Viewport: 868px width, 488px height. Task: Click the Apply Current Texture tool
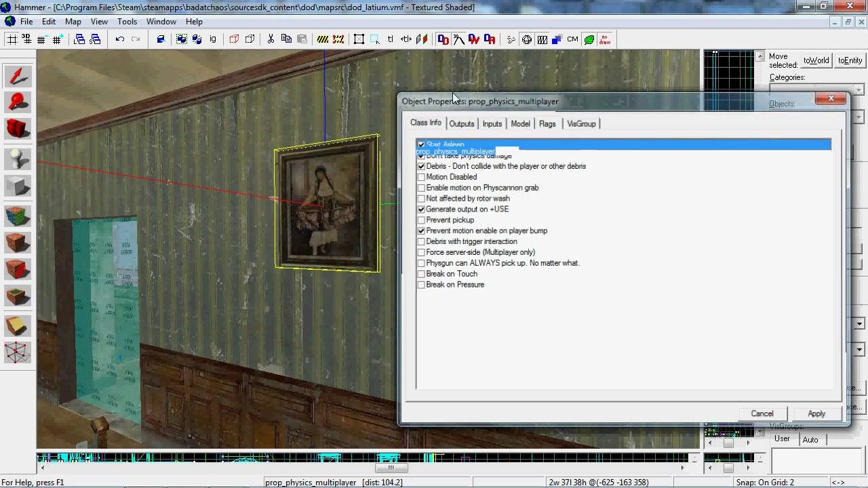click(x=18, y=243)
